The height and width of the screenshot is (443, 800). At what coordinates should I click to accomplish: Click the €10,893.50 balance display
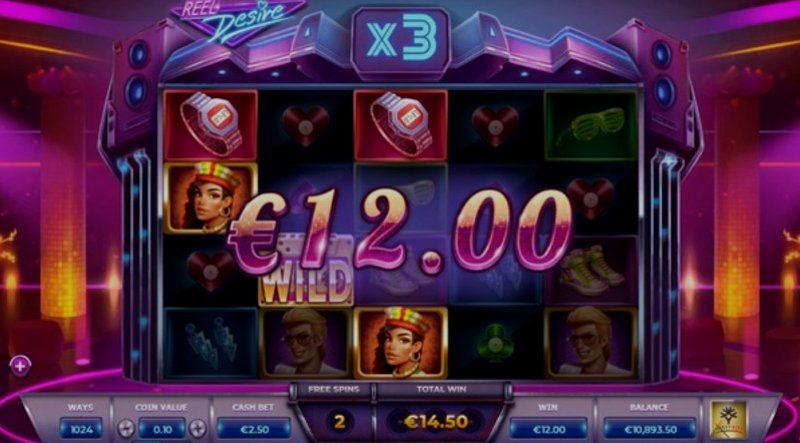649,428
